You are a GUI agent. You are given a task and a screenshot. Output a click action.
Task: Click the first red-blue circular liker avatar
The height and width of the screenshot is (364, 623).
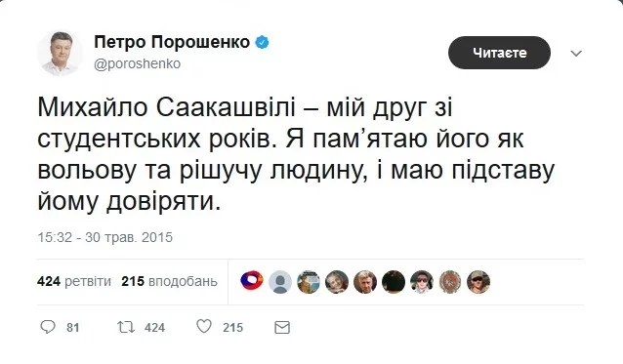point(252,281)
